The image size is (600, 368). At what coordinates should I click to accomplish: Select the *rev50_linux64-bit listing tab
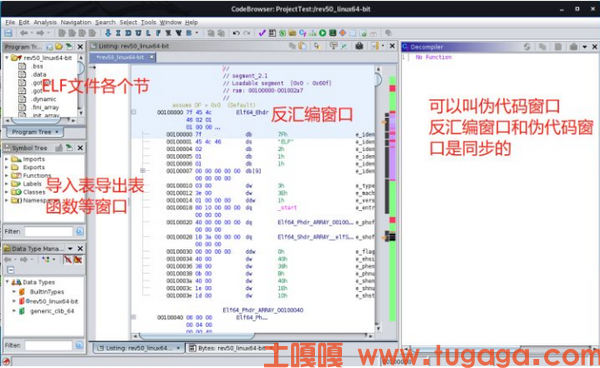point(122,57)
